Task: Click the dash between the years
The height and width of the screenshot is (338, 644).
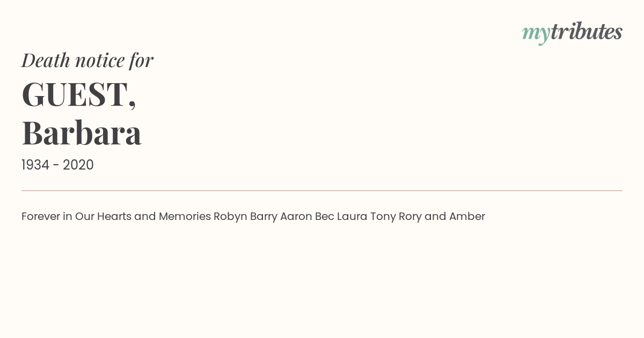Action: [x=56, y=166]
